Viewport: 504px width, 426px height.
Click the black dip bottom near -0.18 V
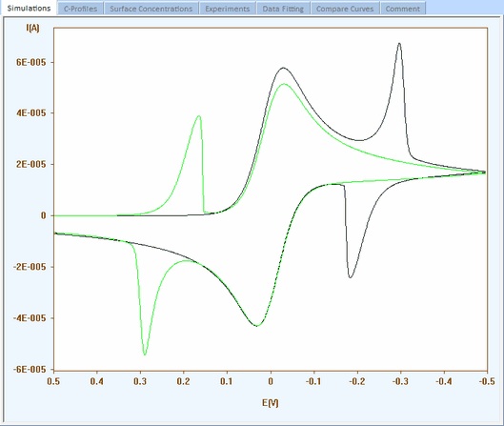[351, 277]
